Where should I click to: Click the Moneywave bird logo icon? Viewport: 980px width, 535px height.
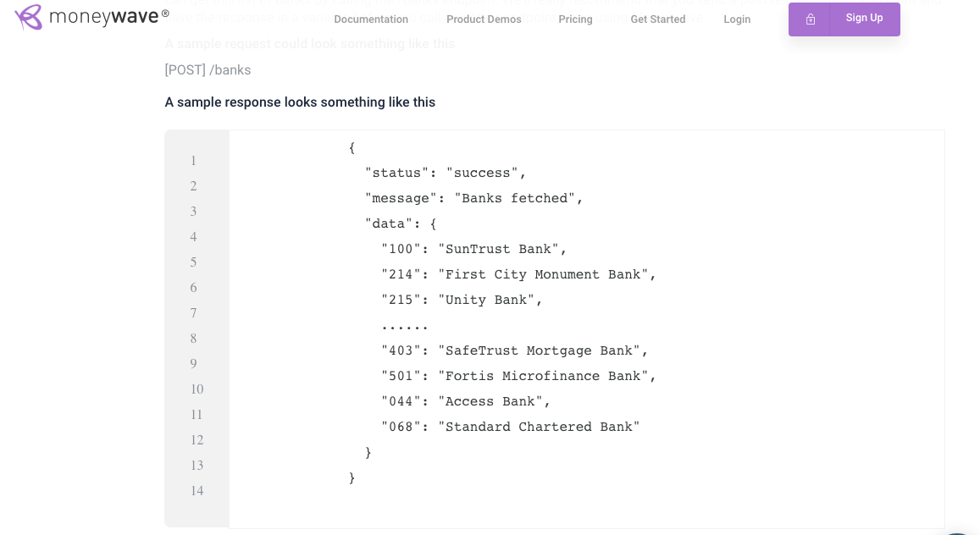click(27, 16)
